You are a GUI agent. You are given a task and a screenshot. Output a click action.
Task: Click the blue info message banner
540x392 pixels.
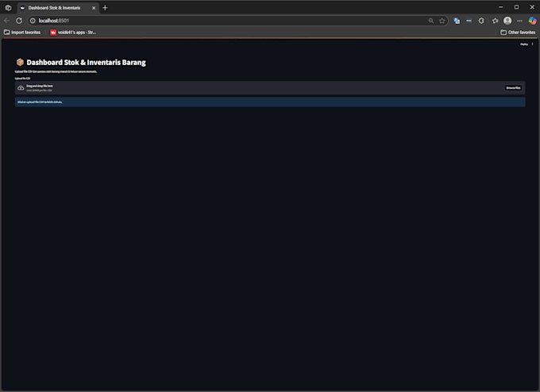[270, 102]
